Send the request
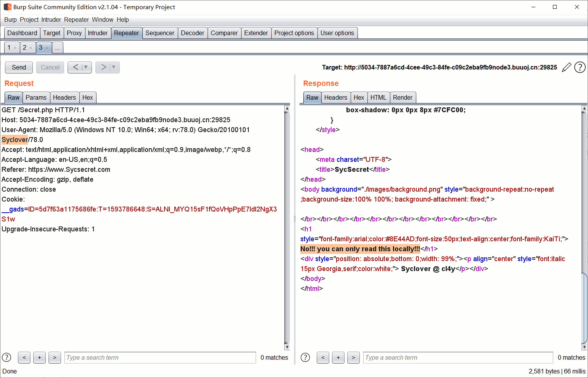 point(19,67)
